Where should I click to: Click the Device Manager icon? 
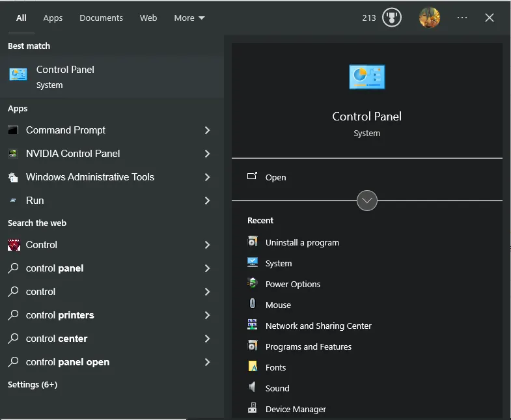point(253,408)
